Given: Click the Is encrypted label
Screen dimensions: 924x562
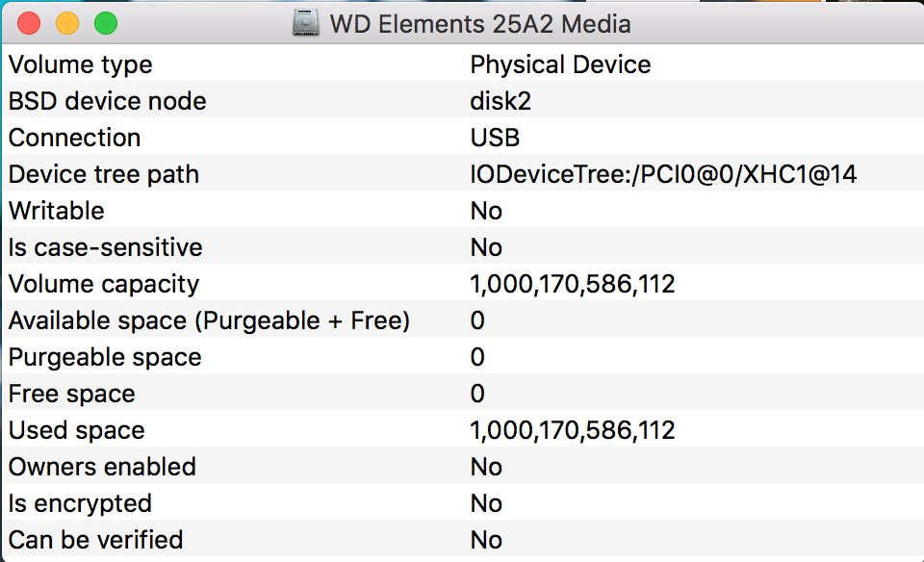Looking at the screenshot, I should [x=80, y=504].
